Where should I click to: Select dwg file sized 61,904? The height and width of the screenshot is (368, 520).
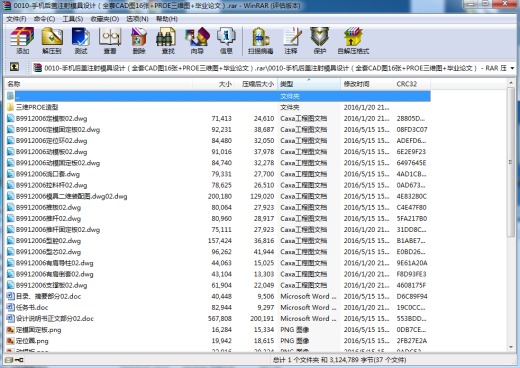218,285
